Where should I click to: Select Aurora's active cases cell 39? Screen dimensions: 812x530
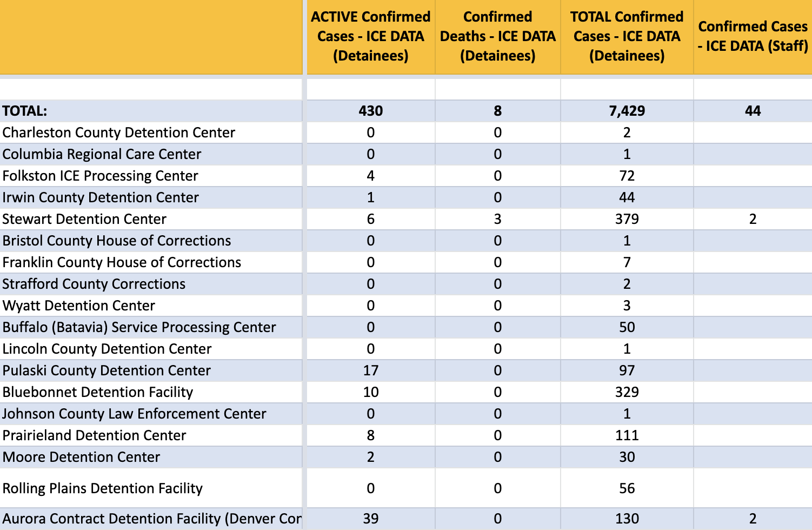[370, 519]
